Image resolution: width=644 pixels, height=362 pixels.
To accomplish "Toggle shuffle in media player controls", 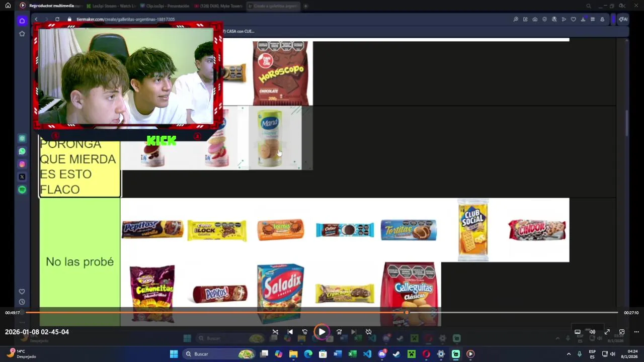I will (275, 332).
